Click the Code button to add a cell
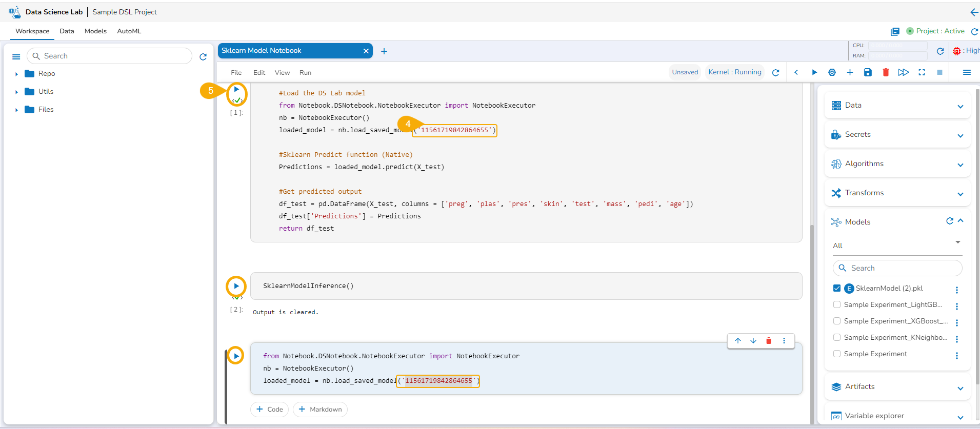 point(269,409)
